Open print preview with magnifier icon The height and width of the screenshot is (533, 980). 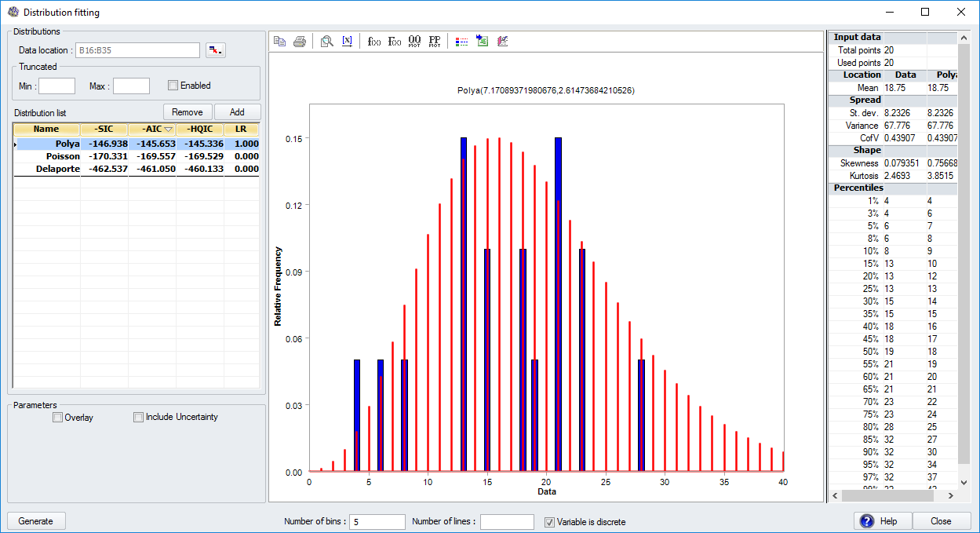tap(326, 41)
